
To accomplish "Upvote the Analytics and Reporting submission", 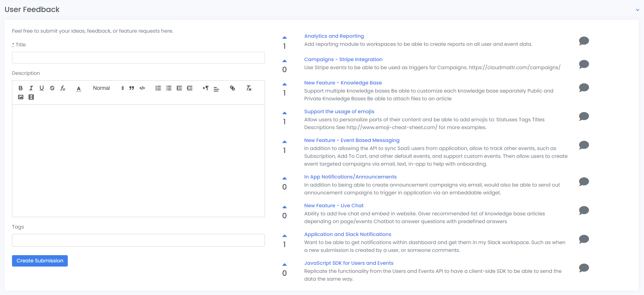I will (x=285, y=38).
